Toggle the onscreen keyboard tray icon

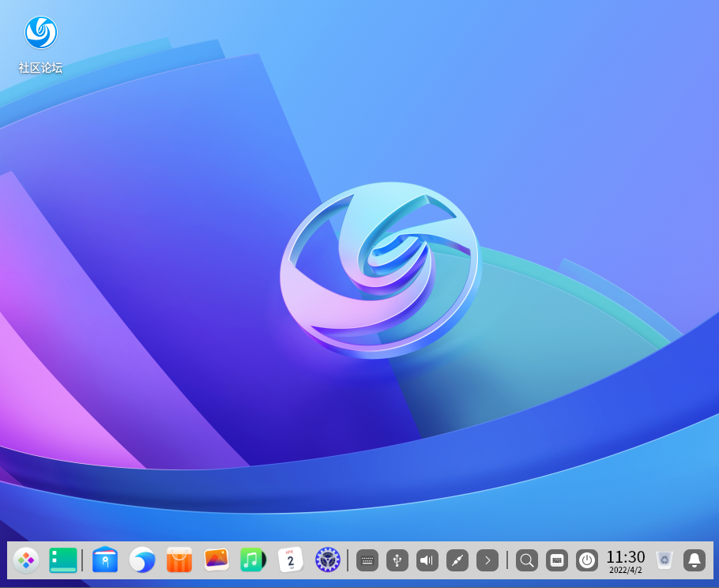[367, 560]
